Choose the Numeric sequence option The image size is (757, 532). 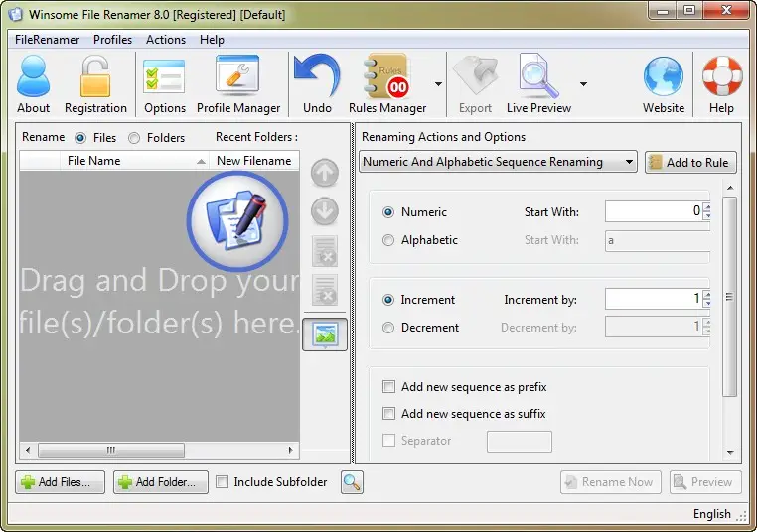(x=388, y=212)
